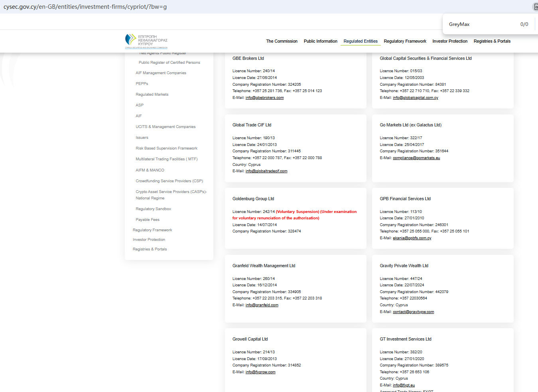Screen dimensions: 538x392
Task: Open info@globalcapital.com.cy email link
Action: pyautogui.click(x=415, y=98)
